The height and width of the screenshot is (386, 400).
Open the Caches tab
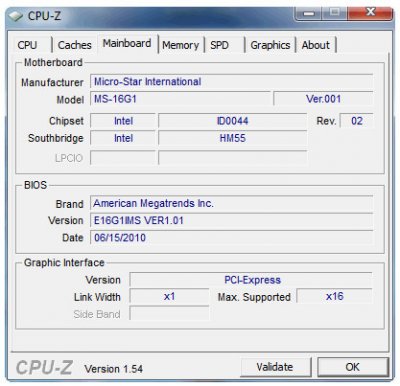tap(75, 45)
